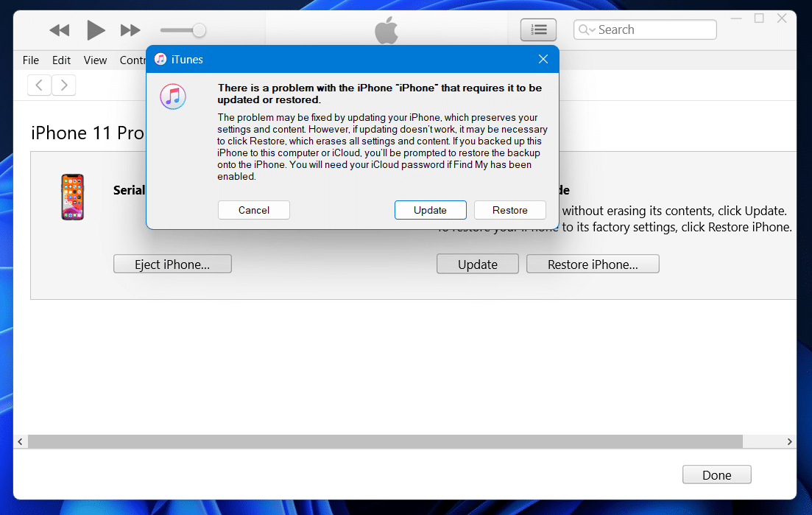Viewport: 812px width, 515px height.
Task: Click the Serial label text
Action: point(130,190)
